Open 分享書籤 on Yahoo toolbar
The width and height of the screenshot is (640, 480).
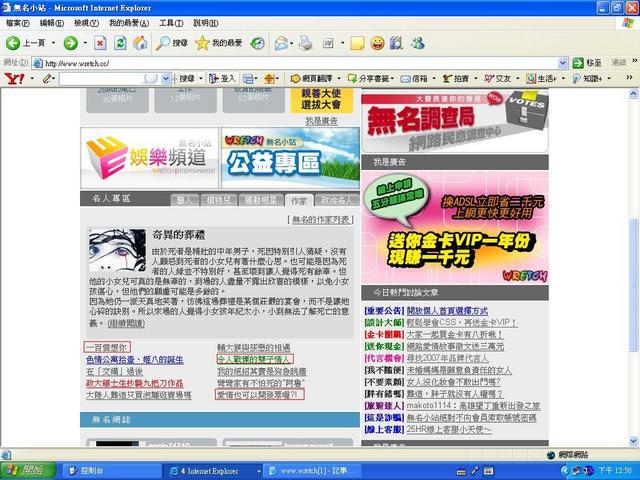(367, 78)
